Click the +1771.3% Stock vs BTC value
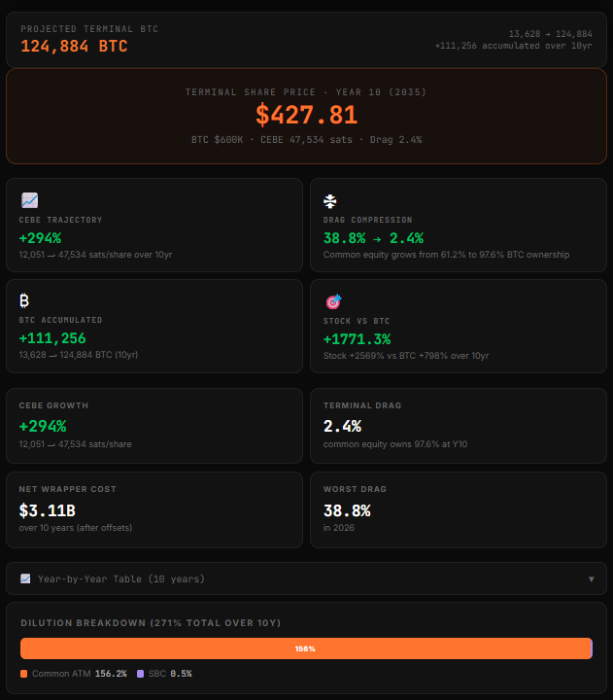Image resolution: width=613 pixels, height=700 pixels. 357,339
